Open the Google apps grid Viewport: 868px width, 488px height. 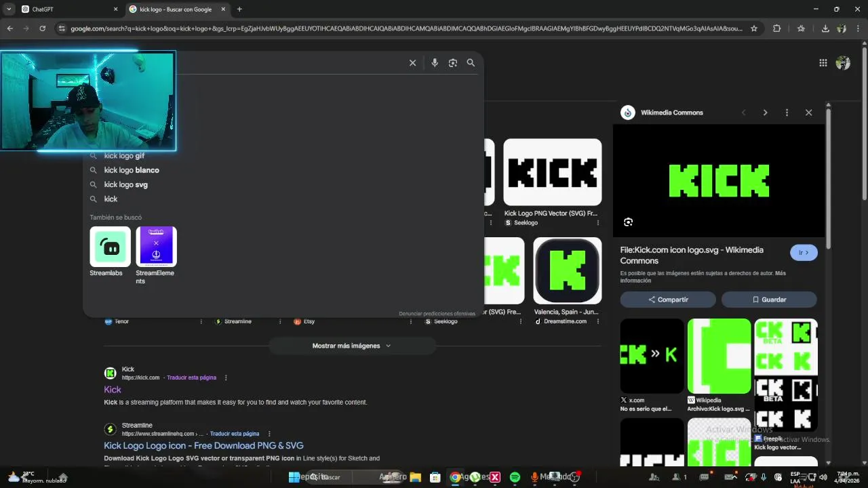click(823, 62)
